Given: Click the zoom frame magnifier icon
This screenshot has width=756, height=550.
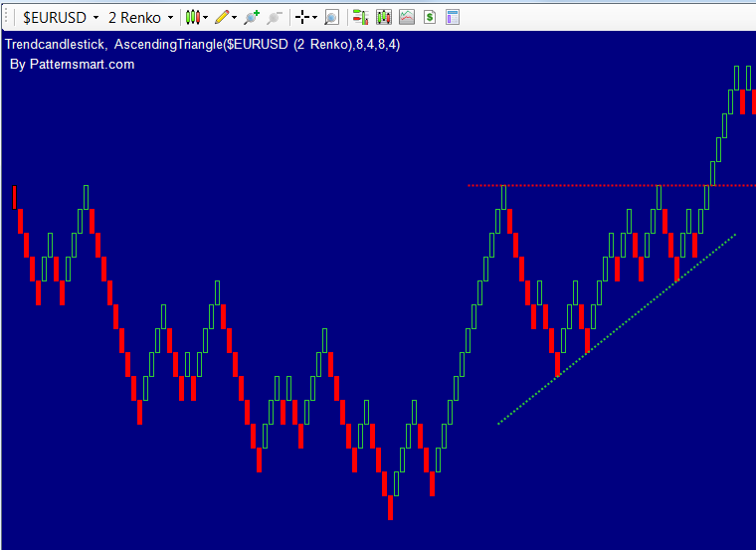Looking at the screenshot, I should (331, 17).
